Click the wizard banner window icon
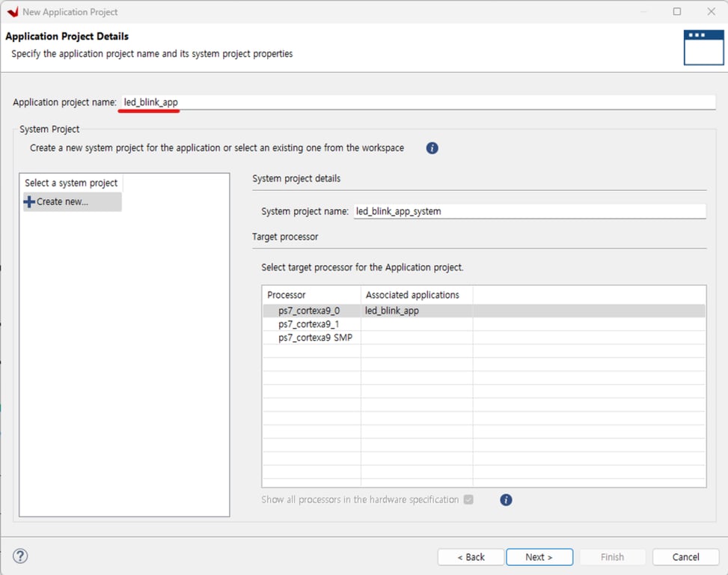Viewport: 728px width, 575px height. (x=703, y=47)
